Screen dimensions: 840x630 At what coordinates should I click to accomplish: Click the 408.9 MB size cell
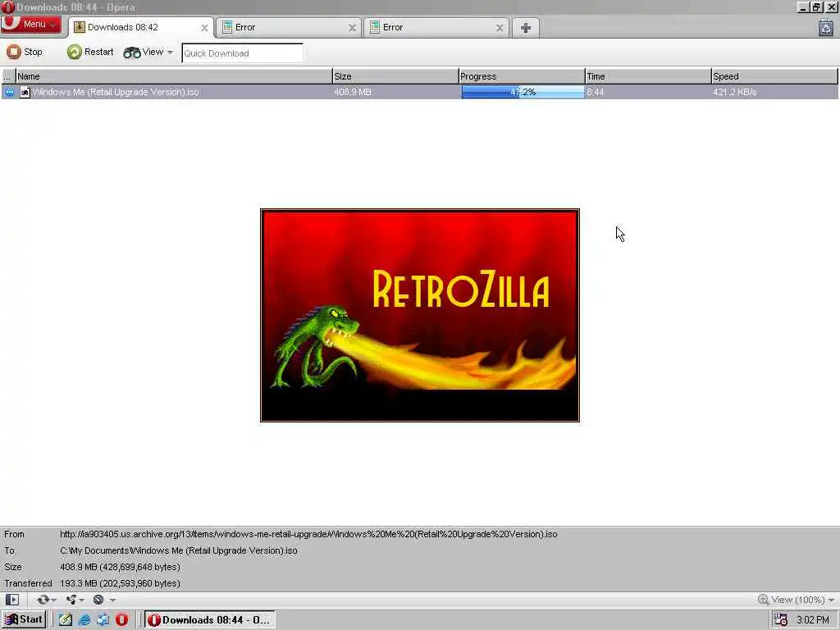tap(353, 92)
